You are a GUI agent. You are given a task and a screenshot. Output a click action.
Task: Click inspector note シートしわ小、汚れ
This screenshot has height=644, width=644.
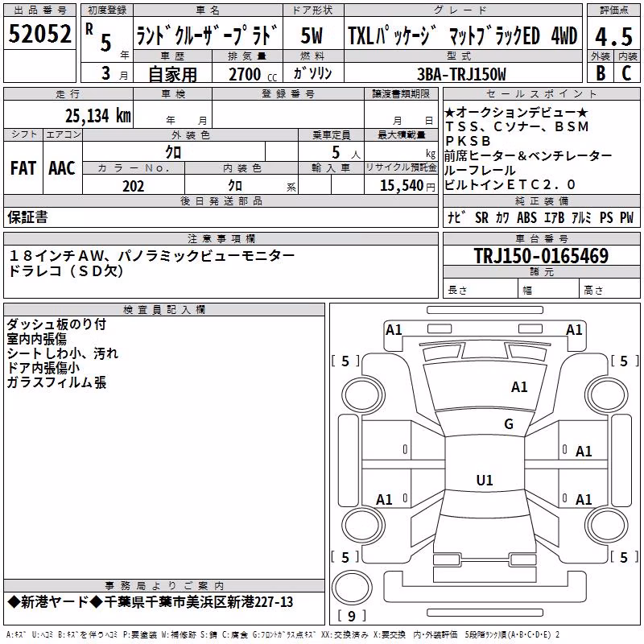[x=63, y=353]
